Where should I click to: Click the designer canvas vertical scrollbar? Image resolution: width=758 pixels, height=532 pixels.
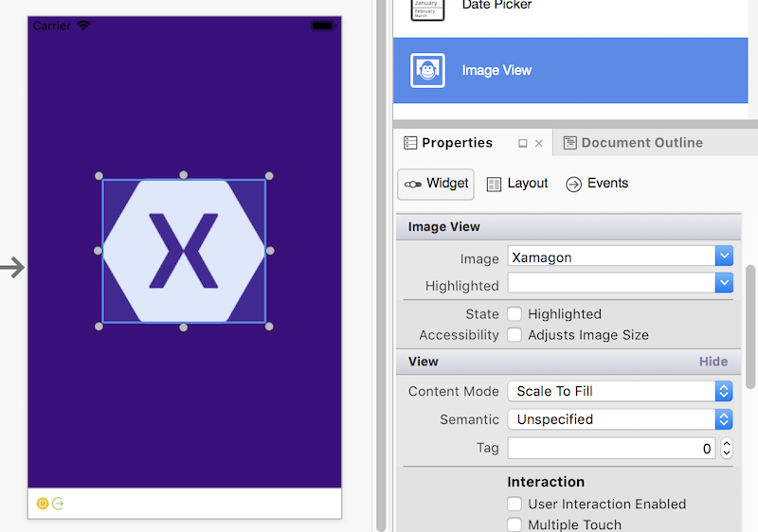click(381, 266)
